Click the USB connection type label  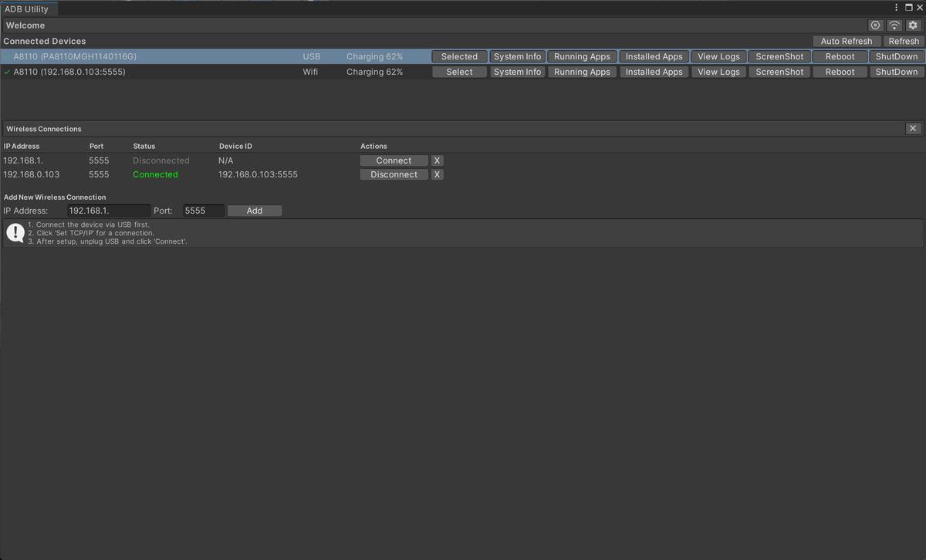pyautogui.click(x=311, y=56)
